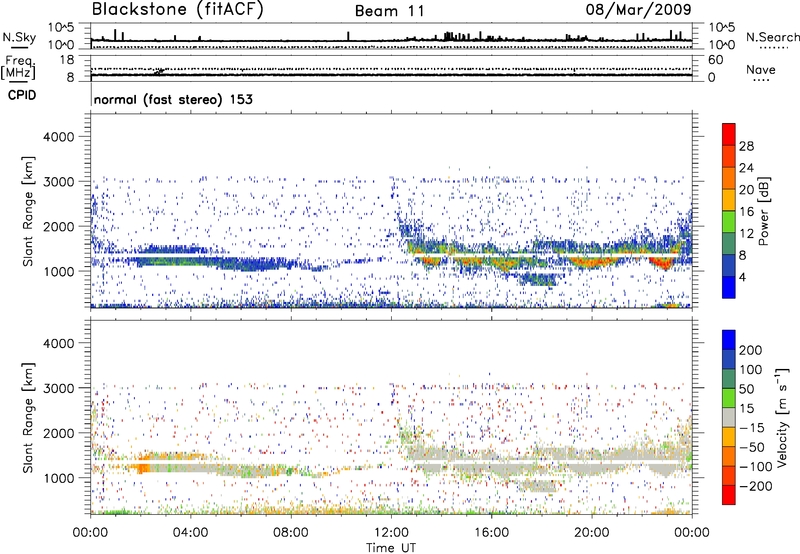Viewport: 800px width, 554px height.
Task: Click the '4' power scale value
Action: [x=742, y=277]
